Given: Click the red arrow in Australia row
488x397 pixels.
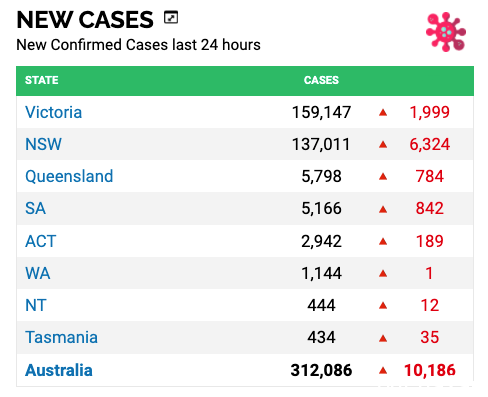Looking at the screenshot, I should [383, 370].
